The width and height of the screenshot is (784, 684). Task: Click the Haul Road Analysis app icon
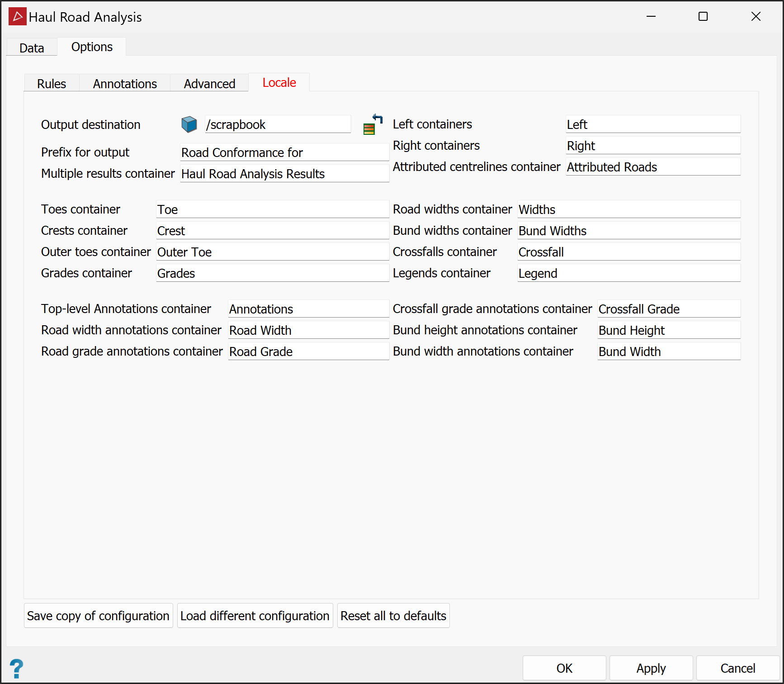coord(17,17)
